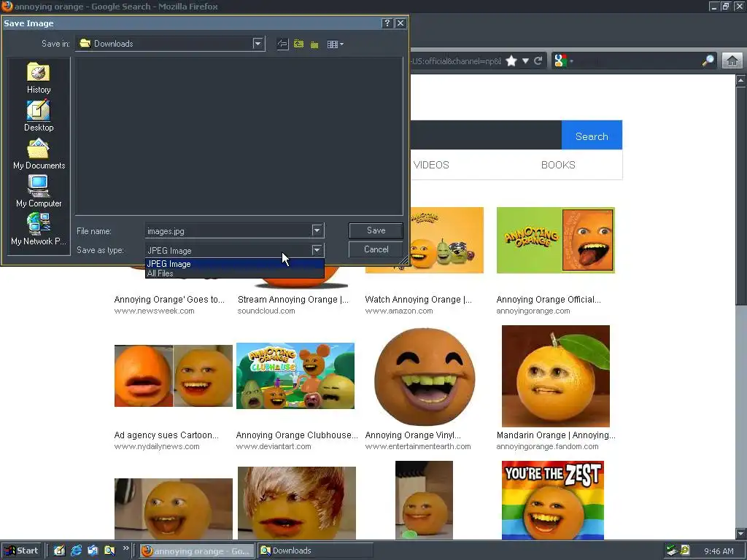Choose JPEG Image in type list

click(x=234, y=263)
